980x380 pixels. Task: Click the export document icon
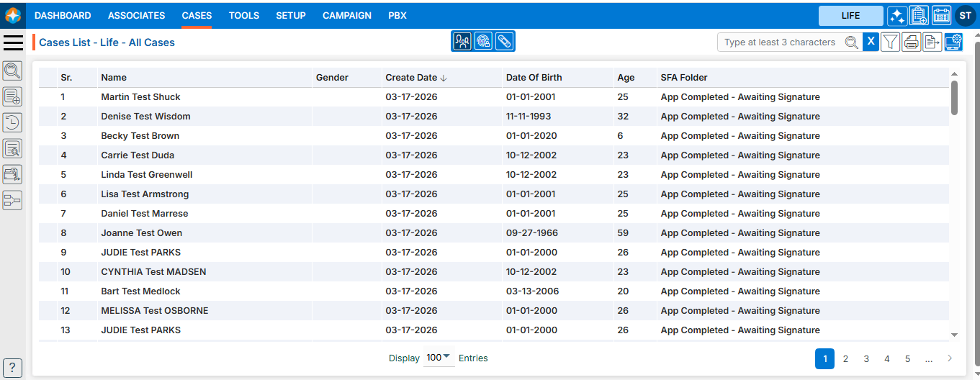coord(932,42)
